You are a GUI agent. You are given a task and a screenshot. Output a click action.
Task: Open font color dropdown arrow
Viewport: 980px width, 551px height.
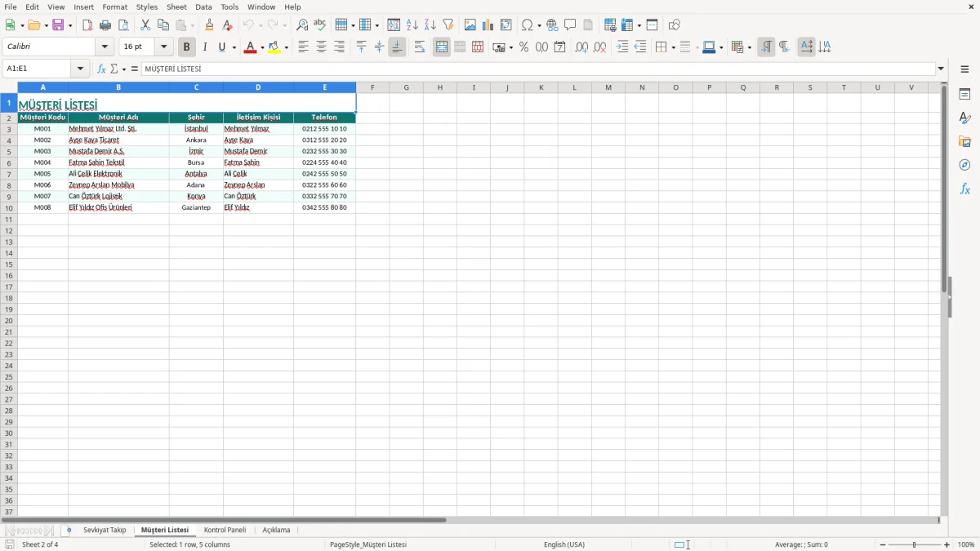pyautogui.click(x=262, y=48)
